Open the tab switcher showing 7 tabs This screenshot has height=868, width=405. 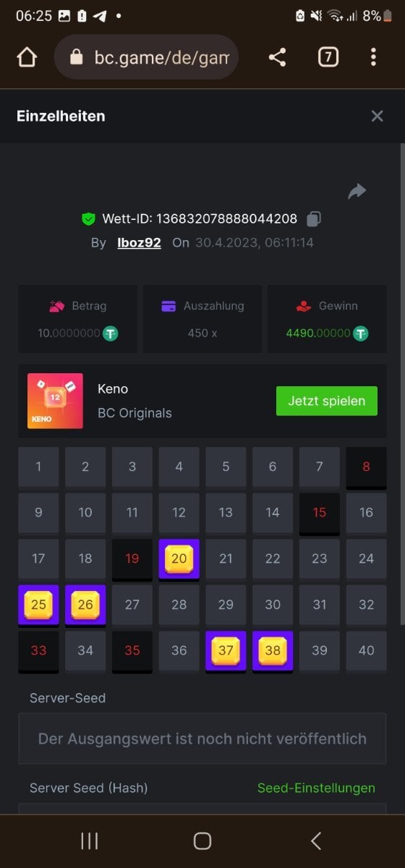328,57
